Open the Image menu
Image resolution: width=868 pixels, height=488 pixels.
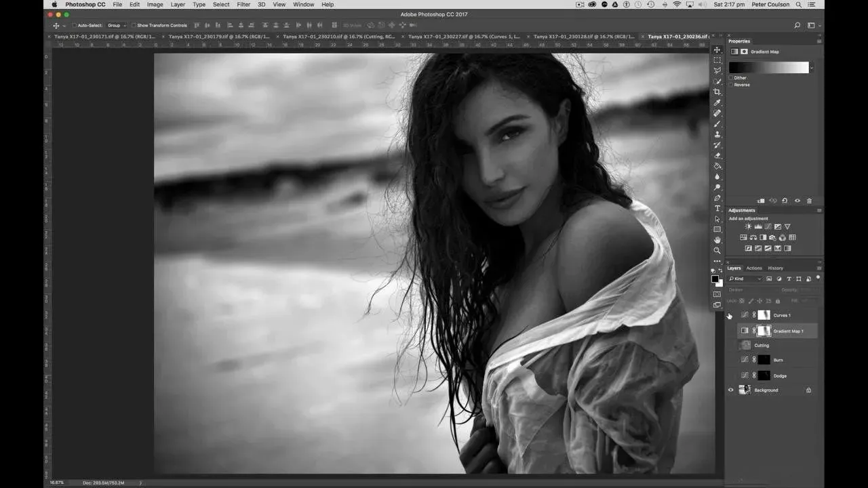pos(155,5)
